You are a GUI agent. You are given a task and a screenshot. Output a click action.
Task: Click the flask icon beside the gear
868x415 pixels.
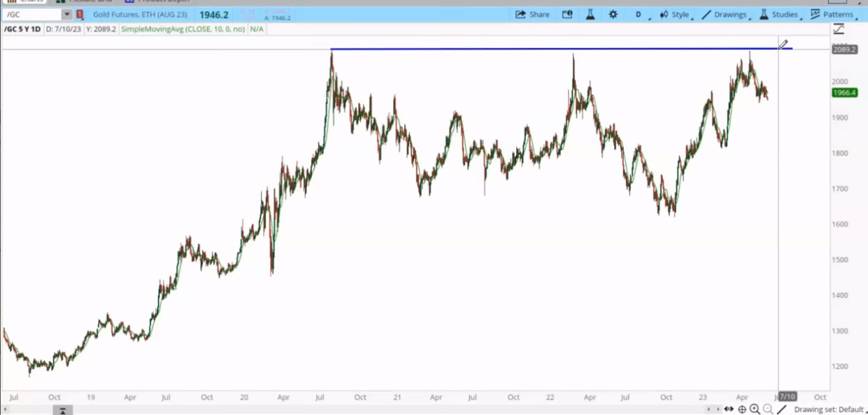(590, 15)
